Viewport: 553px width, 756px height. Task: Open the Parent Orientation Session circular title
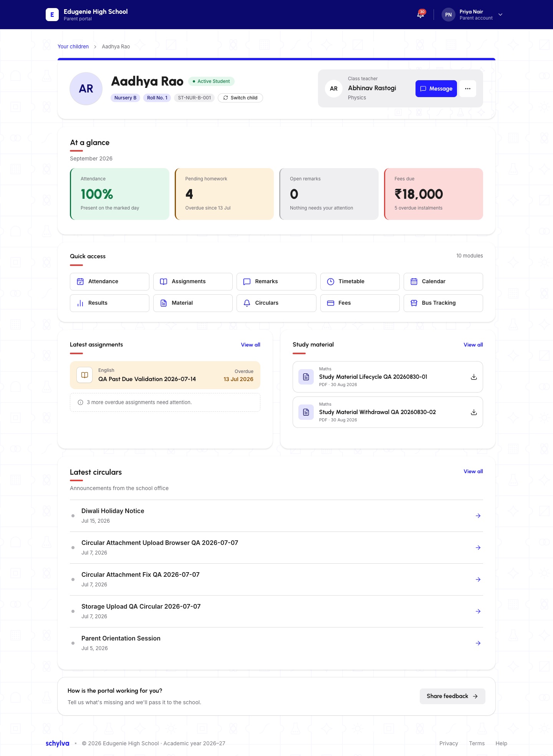pos(121,639)
